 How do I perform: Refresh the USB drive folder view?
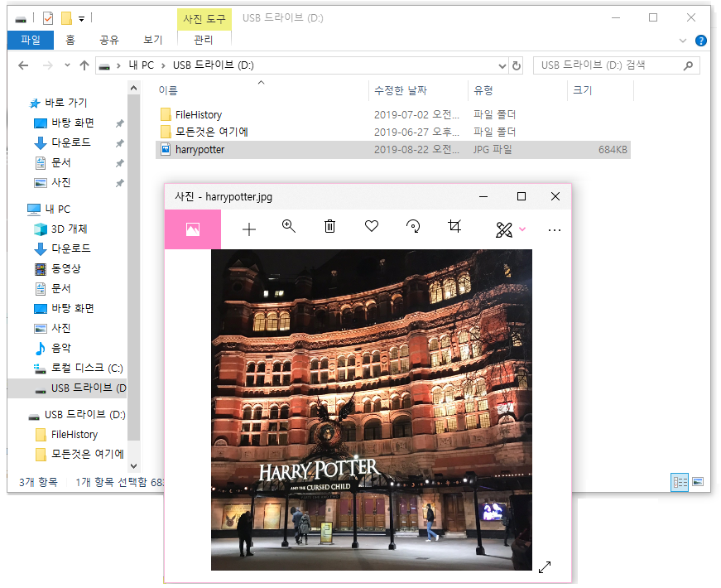517,65
